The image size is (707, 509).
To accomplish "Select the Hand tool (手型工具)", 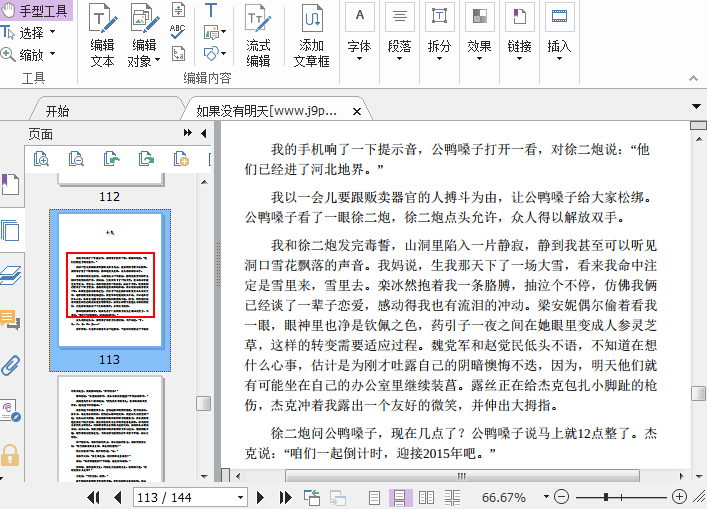I will [x=37, y=12].
